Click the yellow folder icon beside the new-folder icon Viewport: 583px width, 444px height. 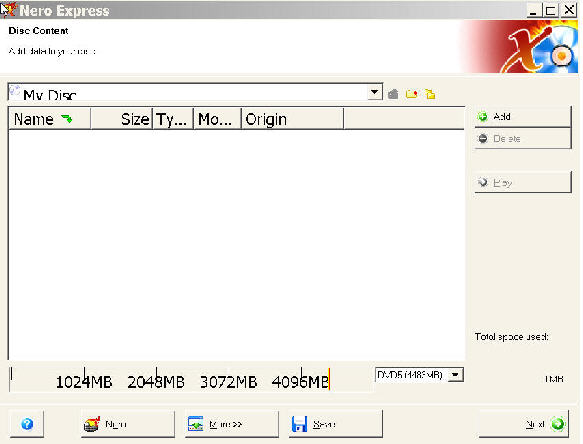click(430, 94)
